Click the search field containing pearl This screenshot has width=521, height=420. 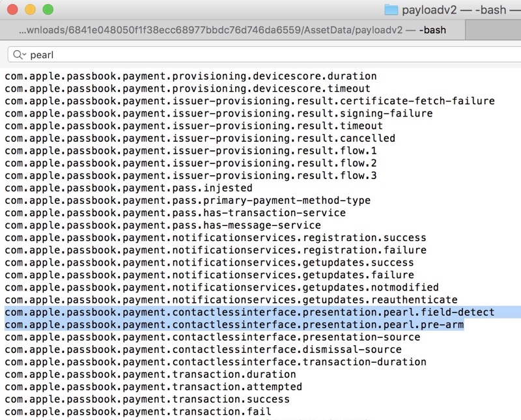coord(264,55)
